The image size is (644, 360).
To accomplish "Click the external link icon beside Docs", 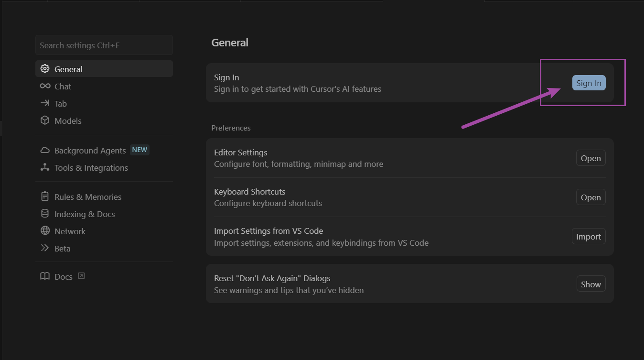I will [81, 276].
